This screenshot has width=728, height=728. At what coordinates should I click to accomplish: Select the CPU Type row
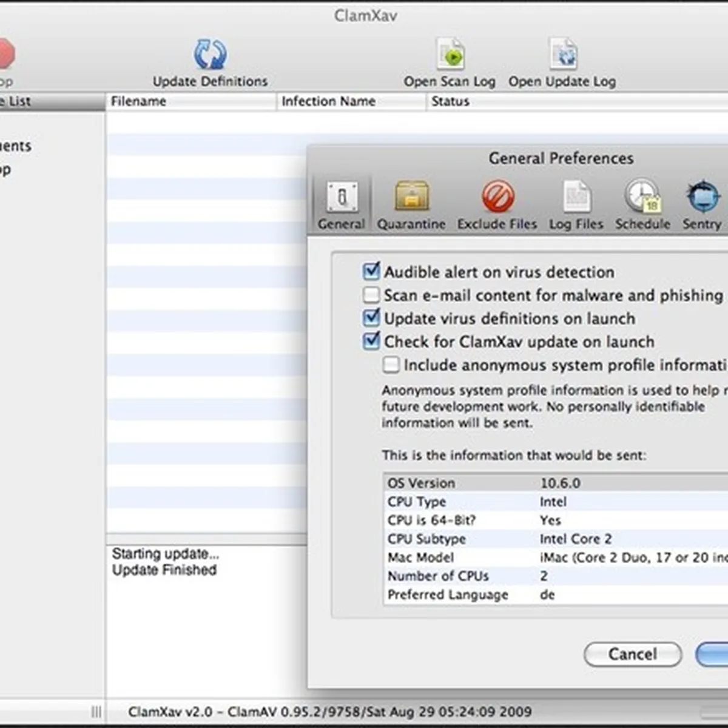click(x=556, y=502)
